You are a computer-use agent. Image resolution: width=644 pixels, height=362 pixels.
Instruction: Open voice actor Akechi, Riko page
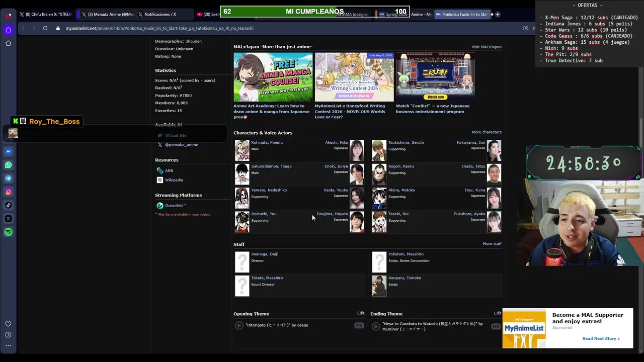tap(337, 142)
